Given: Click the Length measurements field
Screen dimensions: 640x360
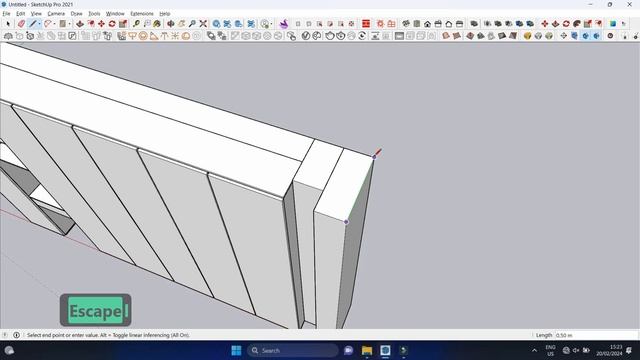Looking at the screenshot, I should click(595, 335).
